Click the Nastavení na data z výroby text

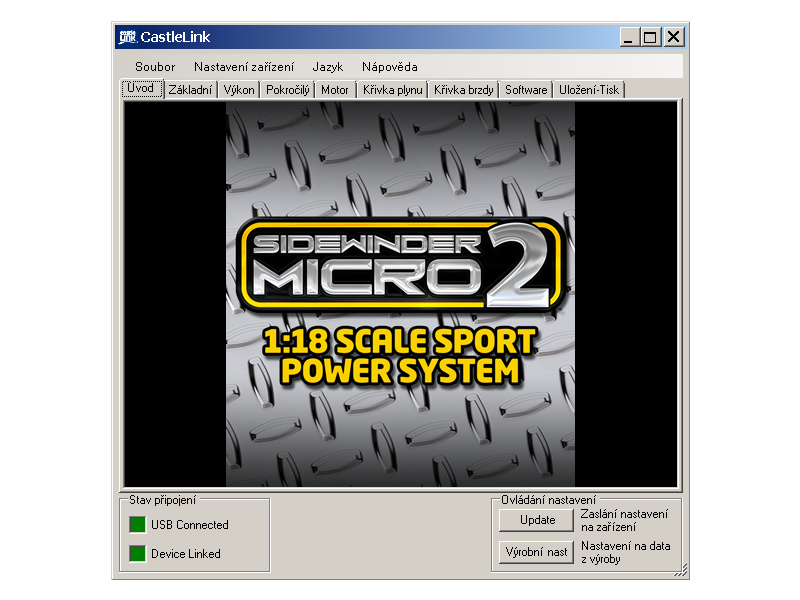click(x=626, y=553)
